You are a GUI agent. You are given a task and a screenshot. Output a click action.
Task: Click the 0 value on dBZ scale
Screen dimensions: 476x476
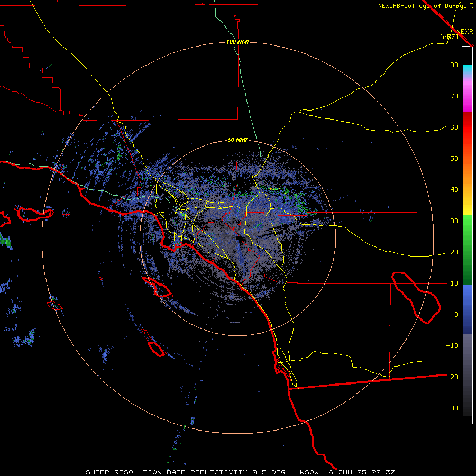coord(456,315)
